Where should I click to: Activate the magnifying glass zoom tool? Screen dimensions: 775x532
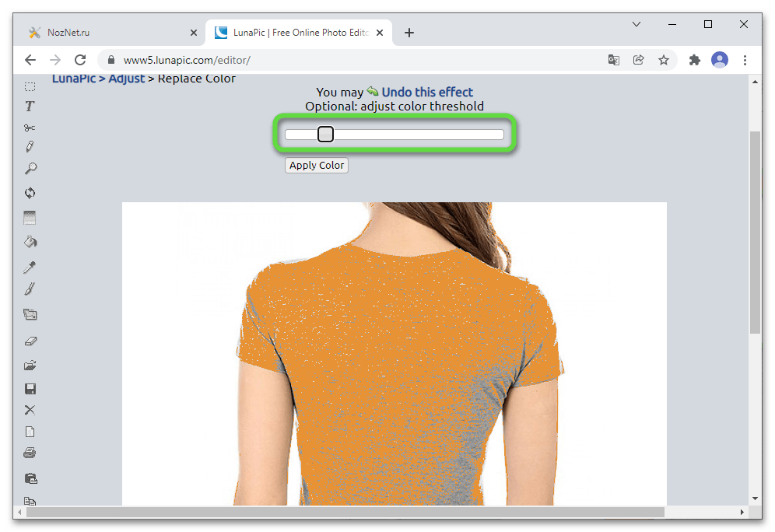(30, 169)
